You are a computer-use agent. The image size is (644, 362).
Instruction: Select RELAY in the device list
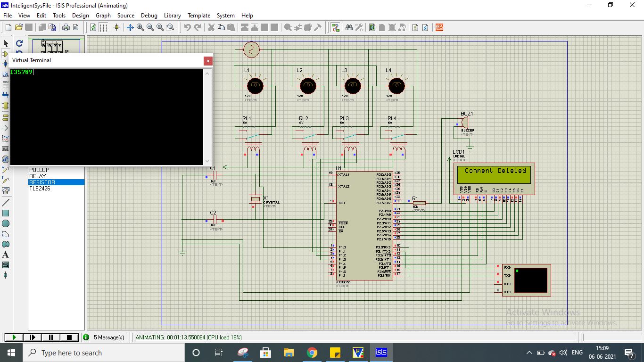[38, 176]
